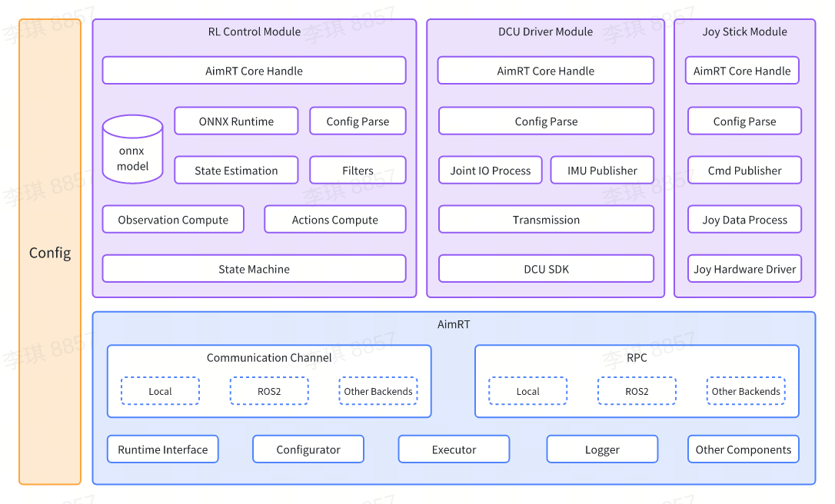
Task: Click Config Parse in Joy Stick Module
Action: 744,121
